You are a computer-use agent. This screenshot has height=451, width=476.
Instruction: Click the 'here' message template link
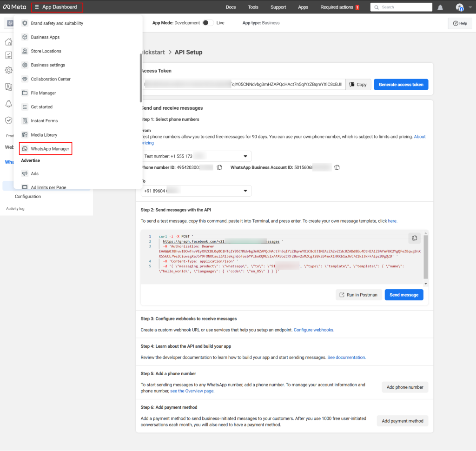(x=392, y=221)
